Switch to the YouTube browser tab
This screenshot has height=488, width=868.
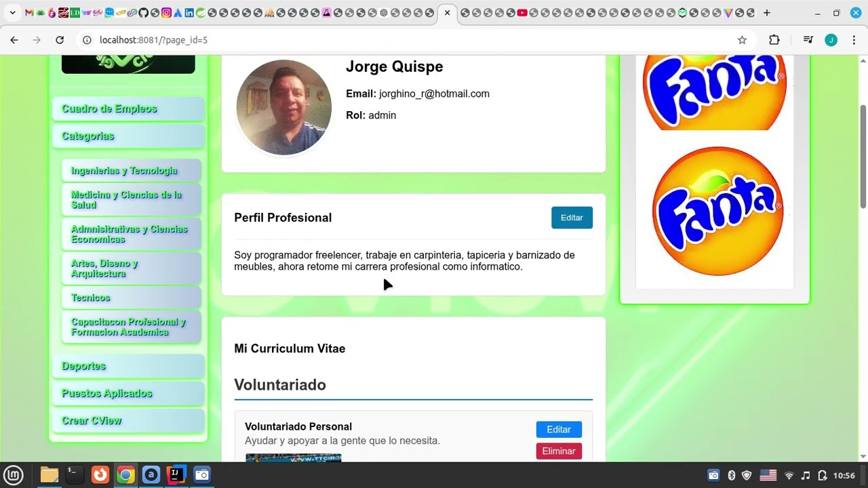[522, 13]
